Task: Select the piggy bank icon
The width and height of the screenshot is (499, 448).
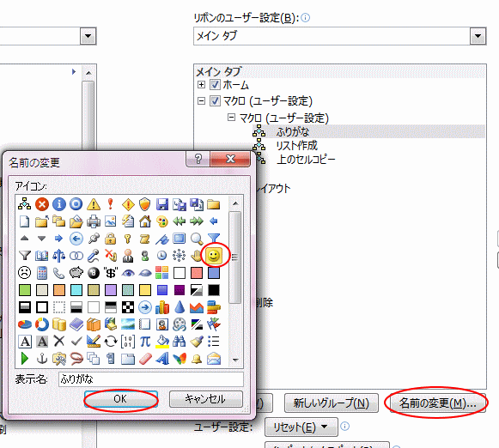Action: point(76,272)
